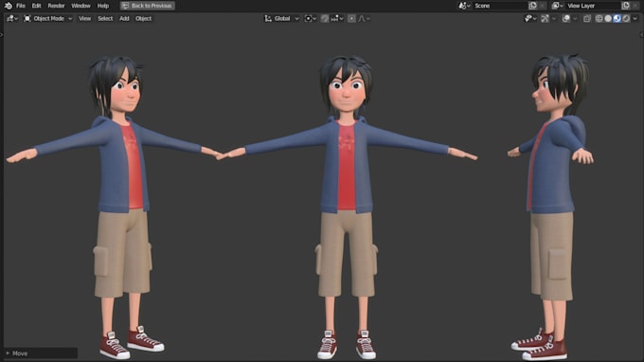Open the viewport Select menu
The image size is (644, 362).
pos(105,19)
